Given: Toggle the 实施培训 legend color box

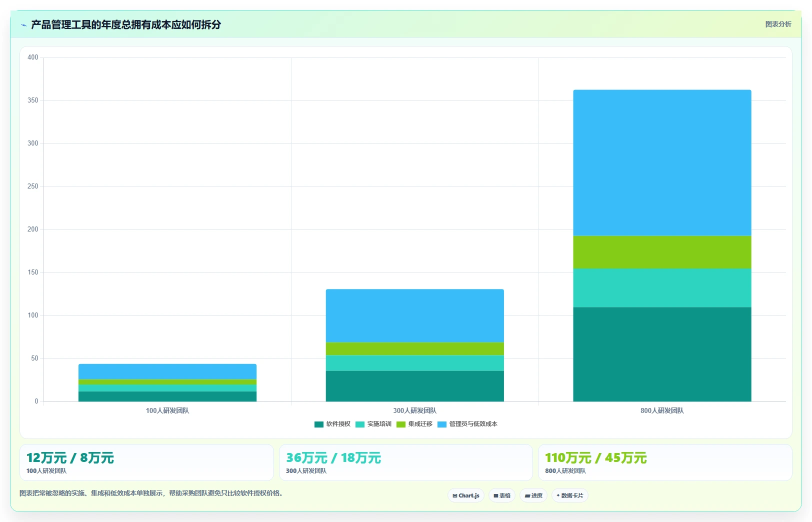Looking at the screenshot, I should (x=359, y=424).
